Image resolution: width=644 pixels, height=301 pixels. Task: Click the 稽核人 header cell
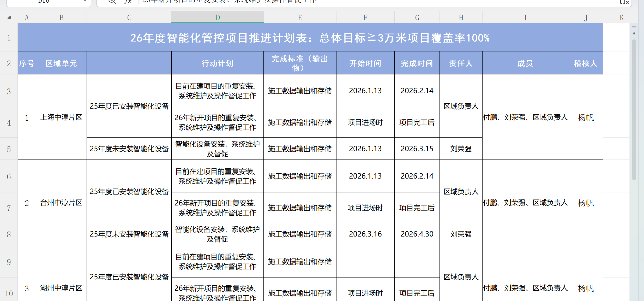tap(585, 63)
